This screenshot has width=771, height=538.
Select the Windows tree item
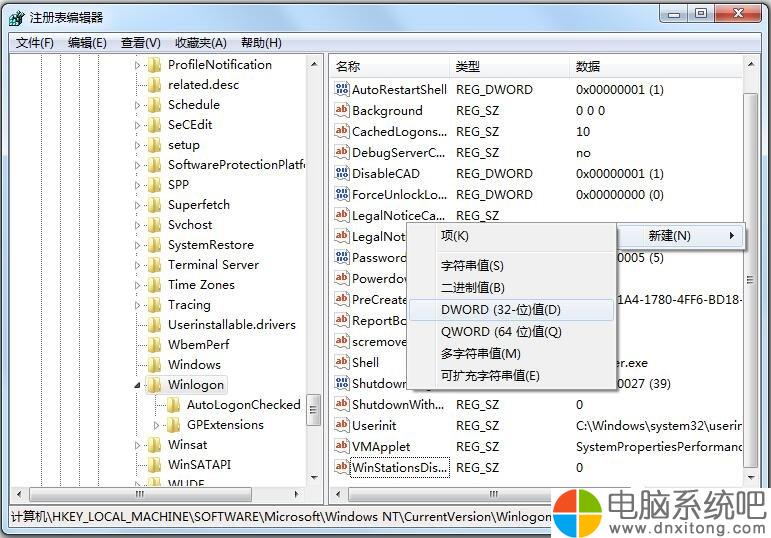194,364
